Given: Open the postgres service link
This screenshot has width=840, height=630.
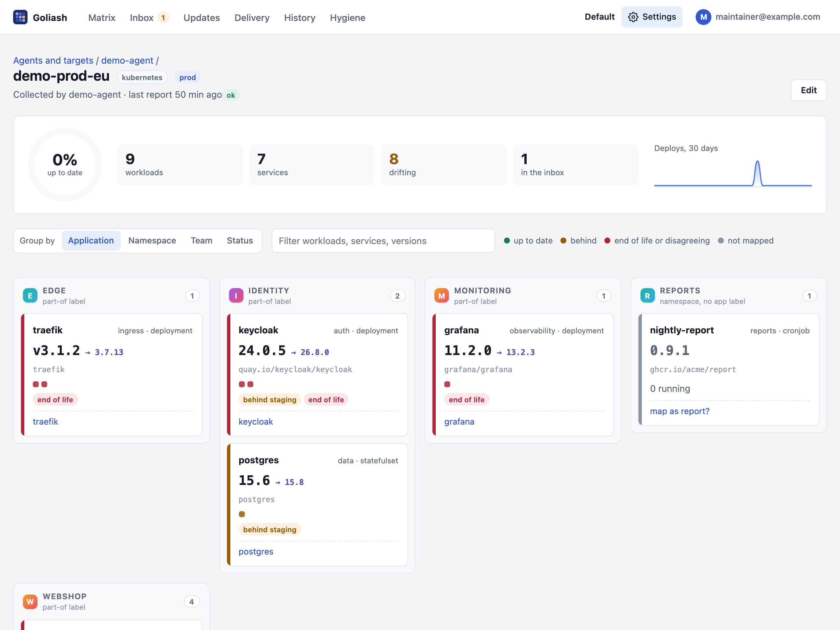Looking at the screenshot, I should coord(256,551).
